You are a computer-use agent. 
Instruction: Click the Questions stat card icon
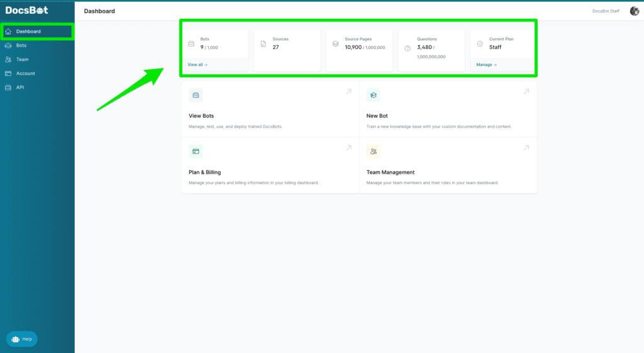point(408,48)
